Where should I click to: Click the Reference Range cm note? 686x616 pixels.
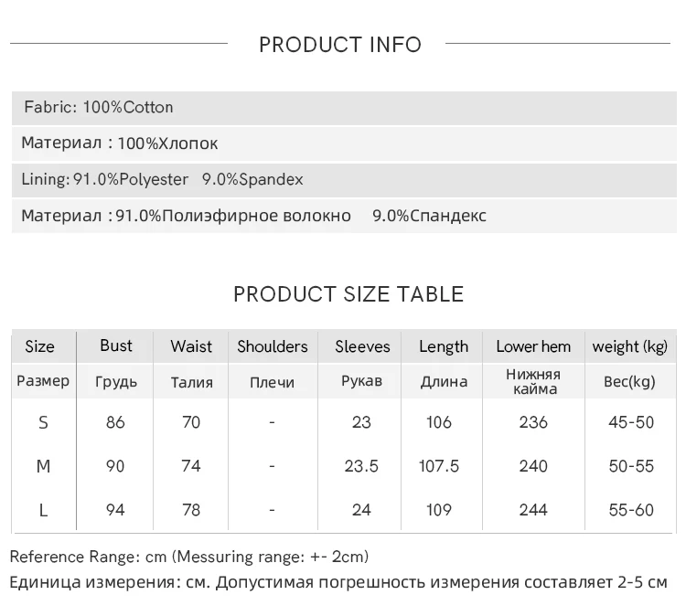pyautogui.click(x=189, y=557)
